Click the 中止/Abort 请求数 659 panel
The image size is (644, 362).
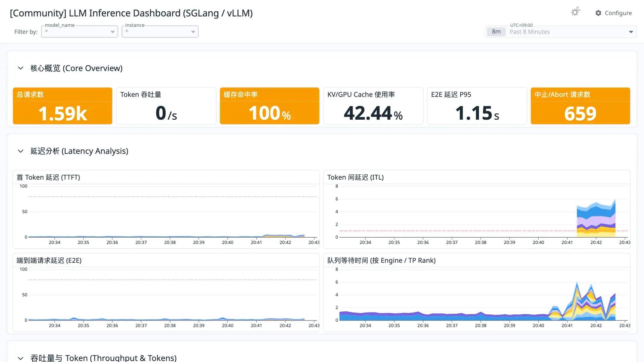point(580,106)
